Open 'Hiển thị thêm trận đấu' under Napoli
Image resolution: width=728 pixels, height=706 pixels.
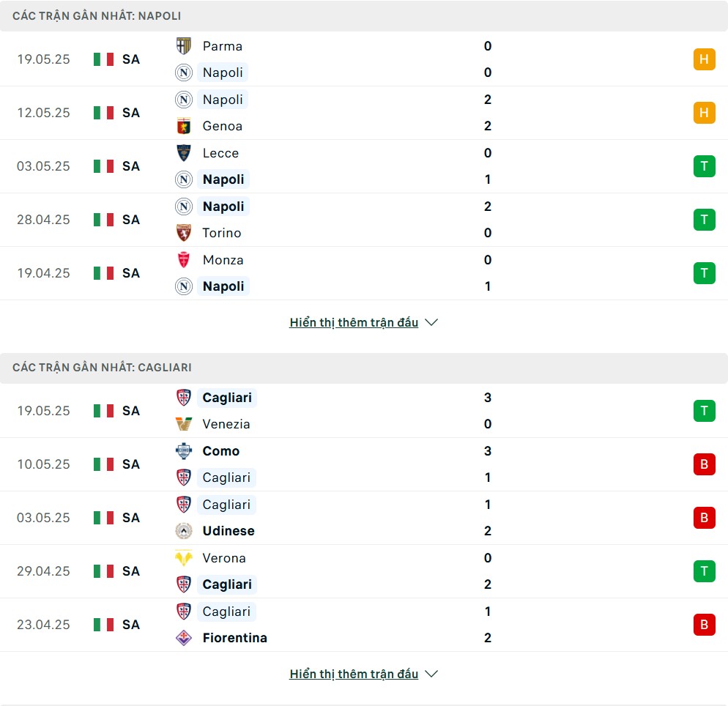354,322
